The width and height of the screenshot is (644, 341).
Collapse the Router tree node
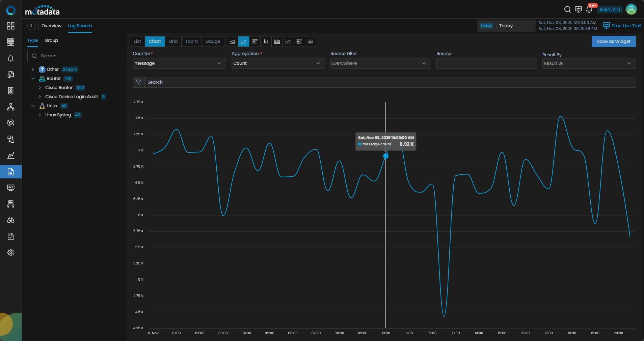point(33,79)
